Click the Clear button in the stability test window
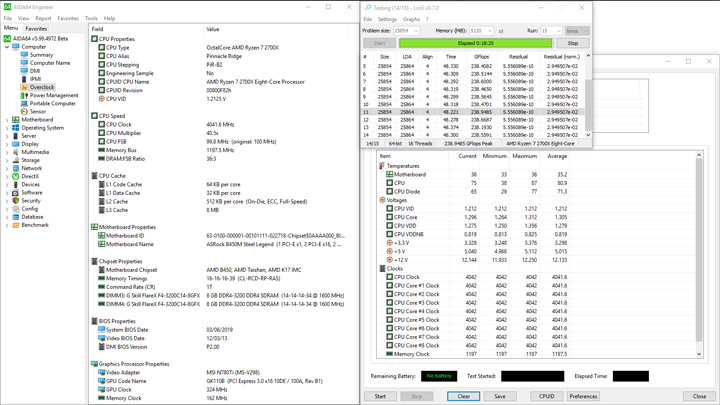This screenshot has width=720, height=405. [x=463, y=396]
